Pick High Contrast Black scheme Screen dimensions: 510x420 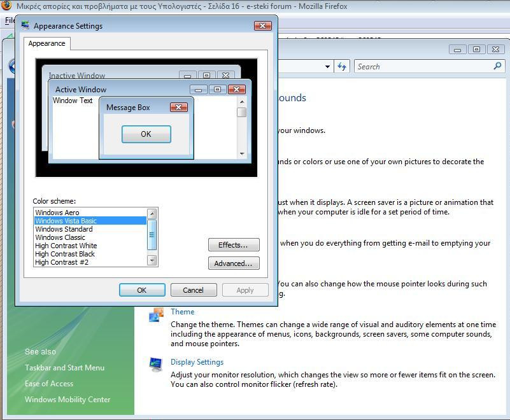(x=90, y=254)
